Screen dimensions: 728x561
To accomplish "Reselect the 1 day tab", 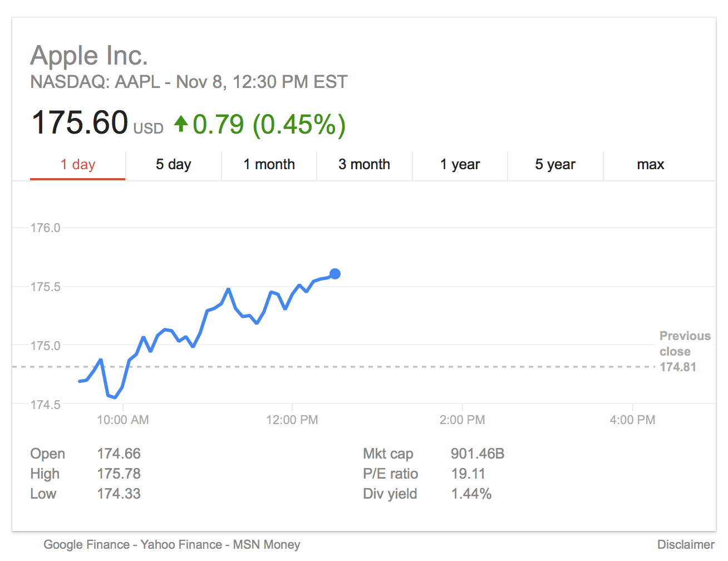I will pyautogui.click(x=77, y=164).
